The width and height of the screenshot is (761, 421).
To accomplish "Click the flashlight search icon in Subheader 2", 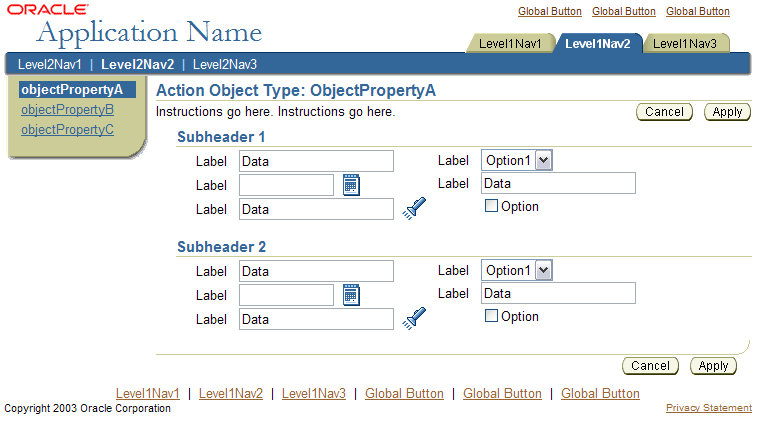I will (x=414, y=319).
